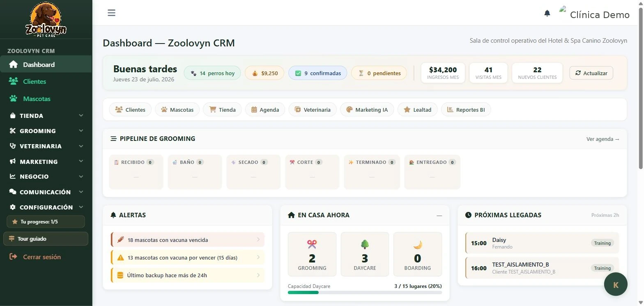Expand the CONFIGURACIÓN sidebar section
The image size is (644, 306).
(x=46, y=207)
